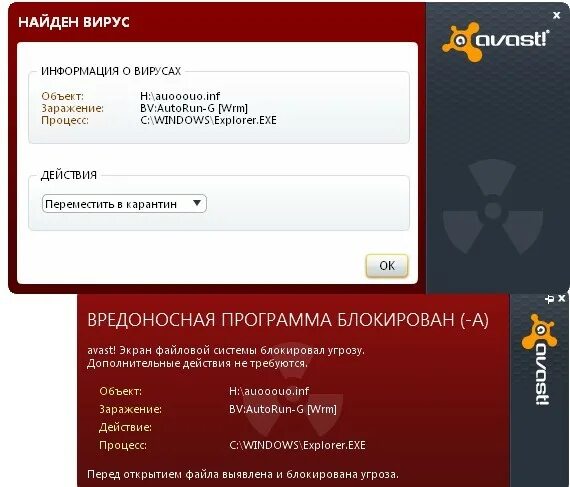This screenshot has height=487, width=570.
Task: Click 'Объект:' label in virus dialog
Action: (x=62, y=96)
